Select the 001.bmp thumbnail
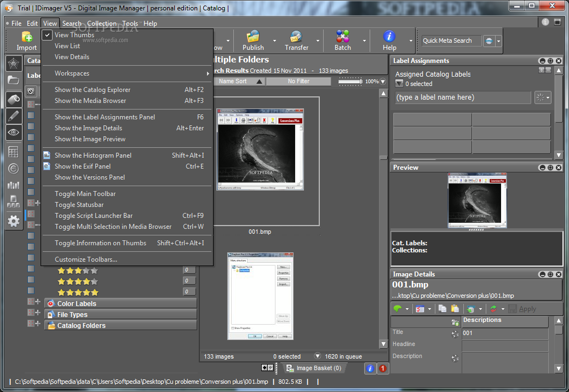The width and height of the screenshot is (569, 392). tap(260, 149)
